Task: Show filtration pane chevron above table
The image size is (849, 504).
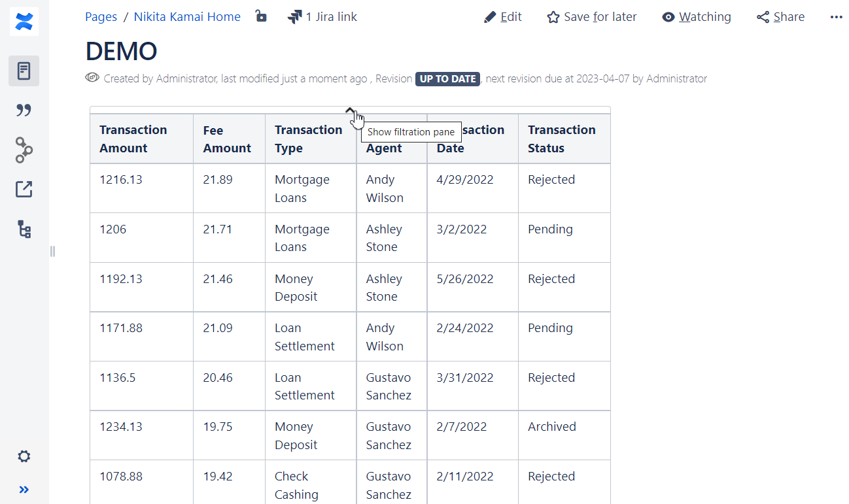Action: [350, 110]
